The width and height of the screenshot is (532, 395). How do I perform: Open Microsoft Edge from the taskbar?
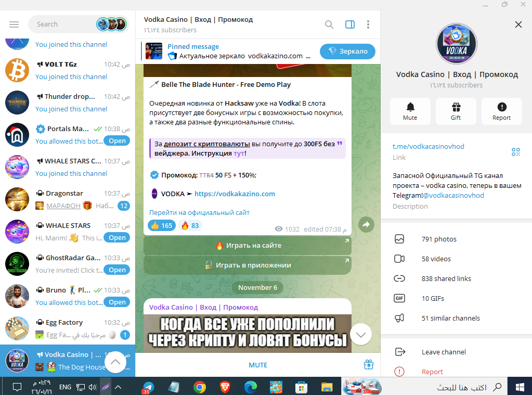coord(250,387)
